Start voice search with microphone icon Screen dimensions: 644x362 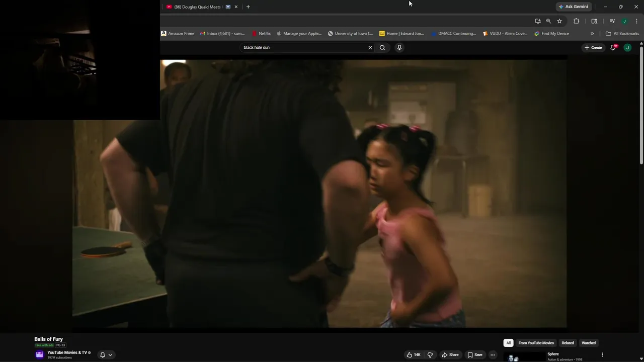[399, 47]
